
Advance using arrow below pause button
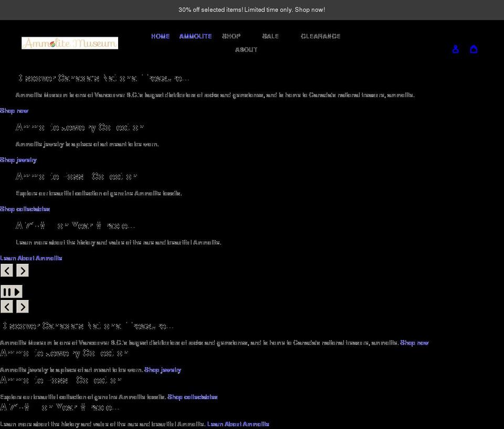tap(23, 307)
